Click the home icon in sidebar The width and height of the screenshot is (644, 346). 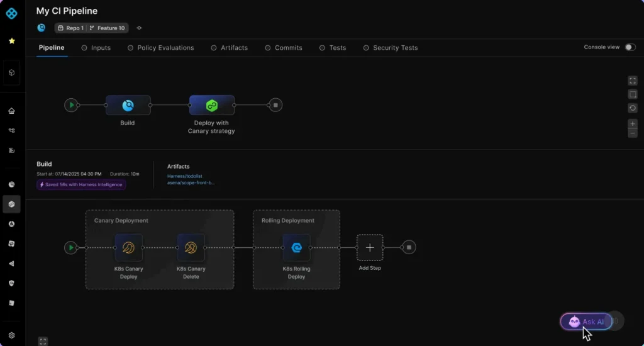coord(11,111)
